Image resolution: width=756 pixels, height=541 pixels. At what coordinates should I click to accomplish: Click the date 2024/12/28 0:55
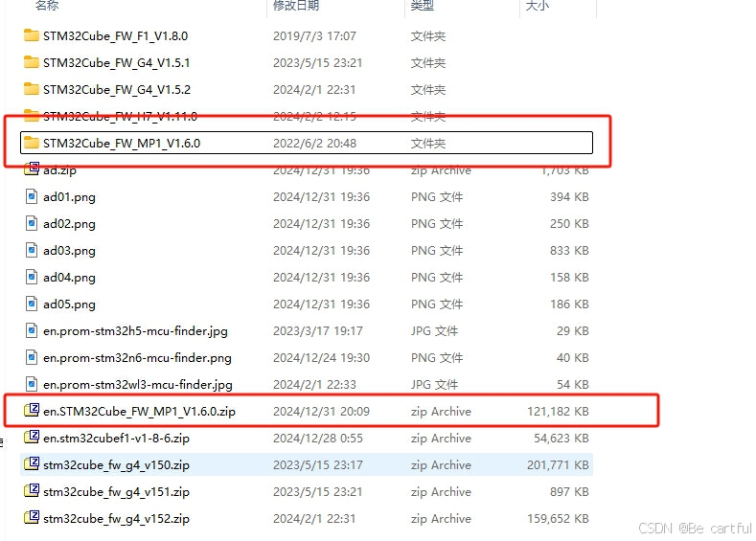point(318,439)
